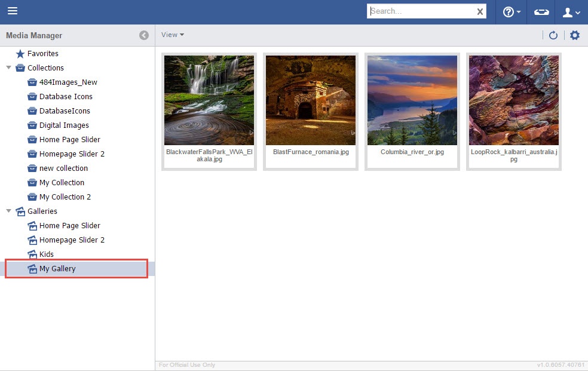Screen dimensions: 588x371
Task: Open the help dropdown icon
Action: tap(511, 12)
